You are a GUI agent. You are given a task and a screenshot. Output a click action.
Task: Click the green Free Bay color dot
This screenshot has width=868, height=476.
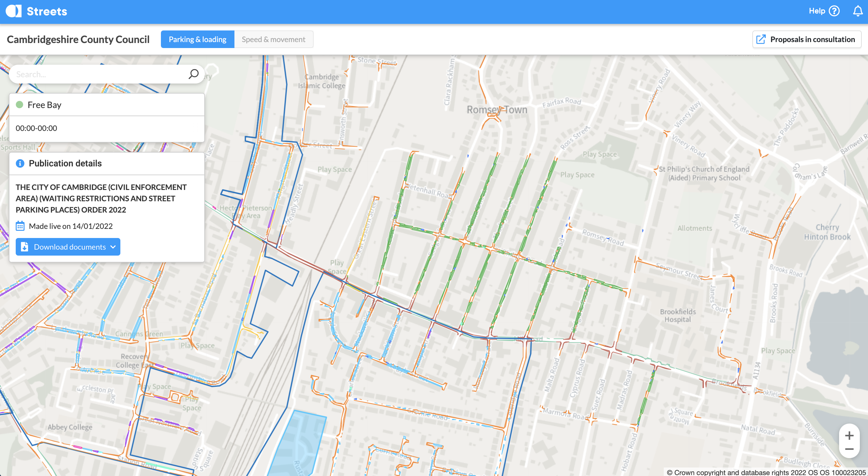click(19, 105)
